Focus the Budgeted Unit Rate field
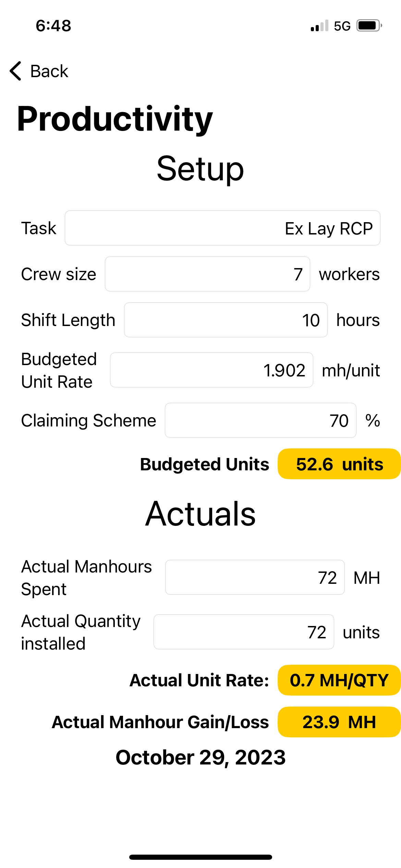Viewport: 401px width, 868px height. 211,370
